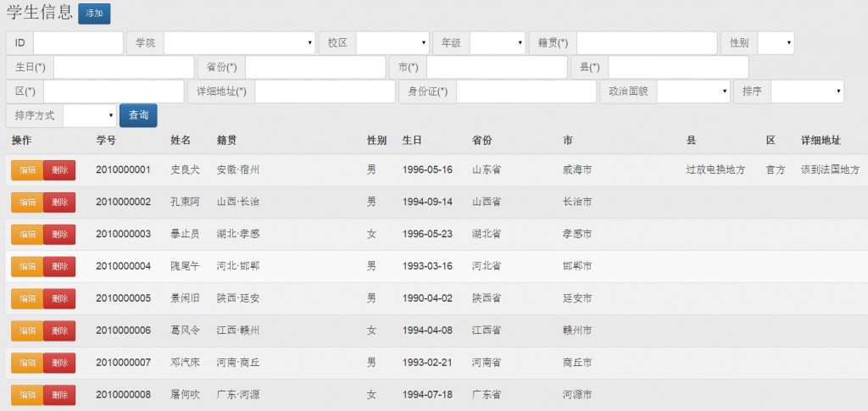This screenshot has height=411, width=868.
Task: Open the 政治面貌 dropdown
Action: [x=693, y=92]
